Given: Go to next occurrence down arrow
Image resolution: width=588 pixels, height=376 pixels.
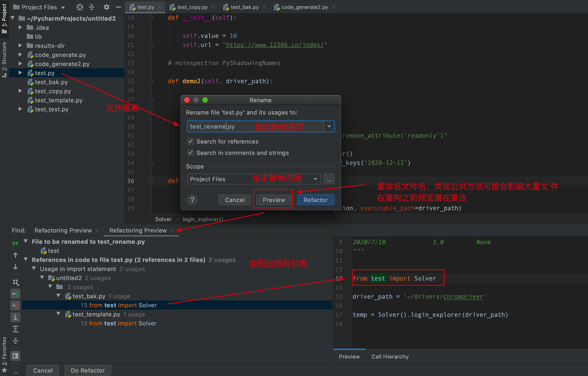Looking at the screenshot, I should (15, 267).
